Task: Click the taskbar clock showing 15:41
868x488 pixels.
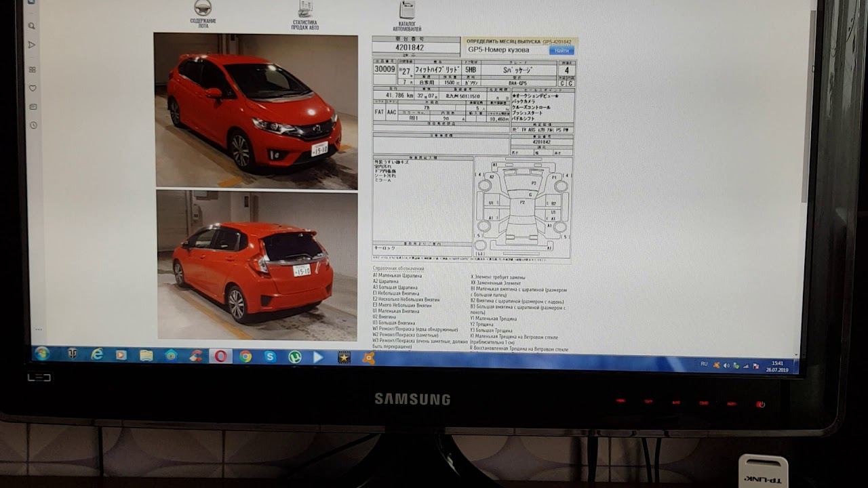Action: click(777, 367)
